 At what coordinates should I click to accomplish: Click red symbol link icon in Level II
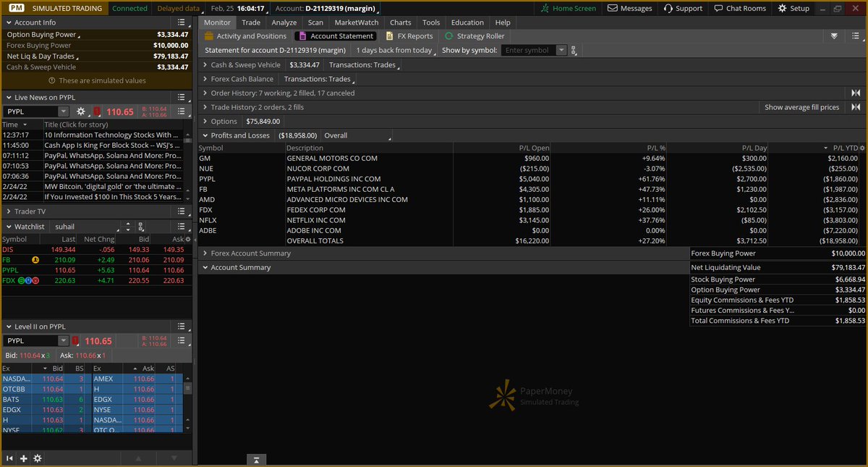click(x=75, y=341)
